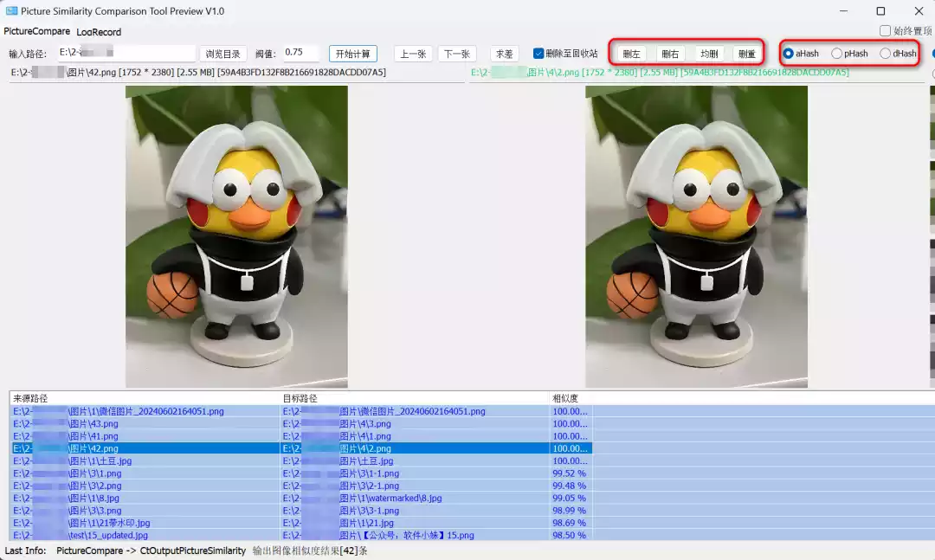Advance to next image with 下一张
Screen dimensions: 935x560
pos(457,54)
